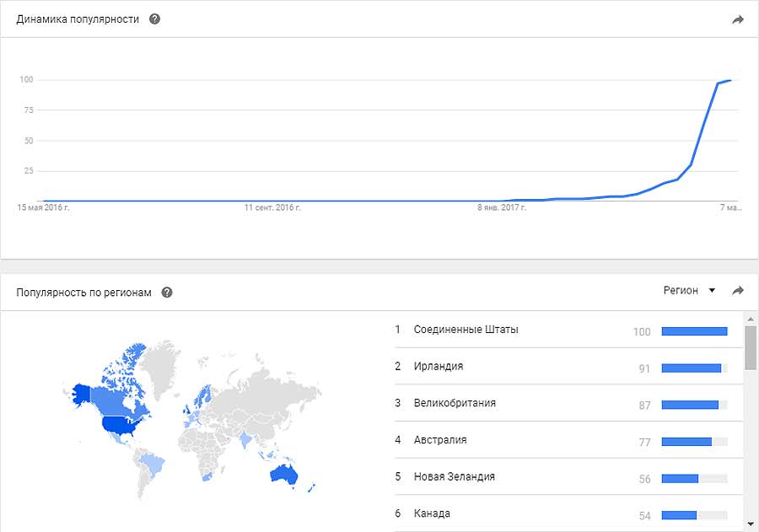Screen dimensions: 759x532
Task: Click the blue bar for Соединенные Штаты
Action: pyautogui.click(x=695, y=331)
